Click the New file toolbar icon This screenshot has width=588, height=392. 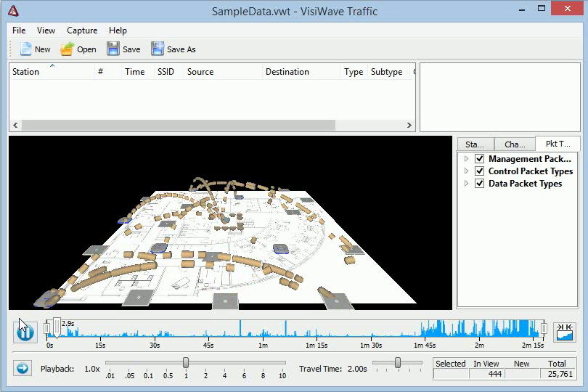[x=25, y=49]
